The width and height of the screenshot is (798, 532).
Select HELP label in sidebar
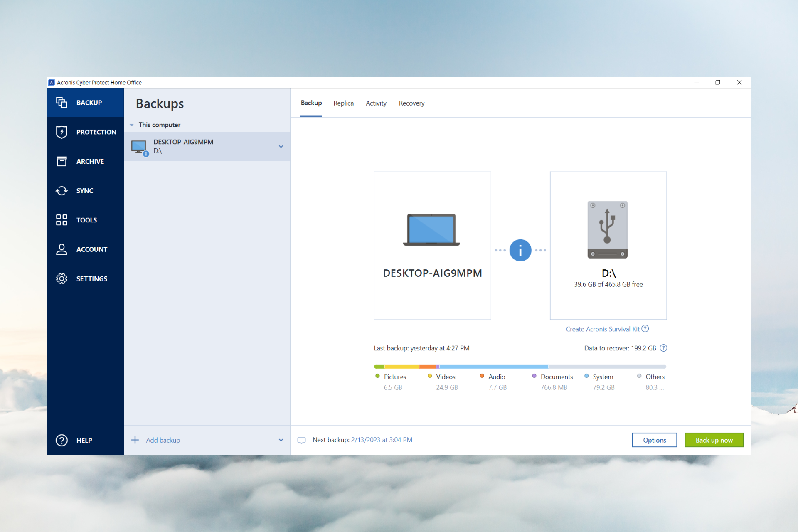pos(84,441)
